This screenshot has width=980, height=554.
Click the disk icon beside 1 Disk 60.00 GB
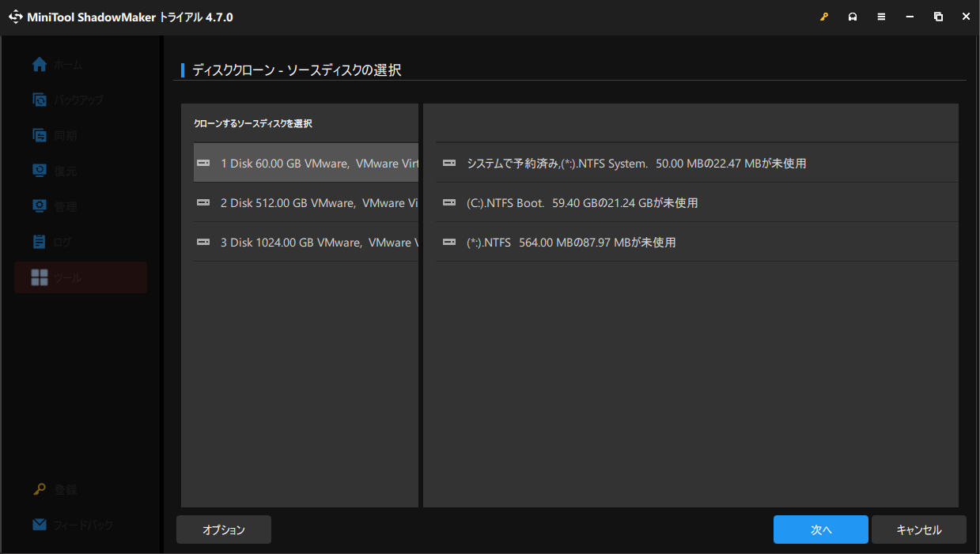point(203,163)
